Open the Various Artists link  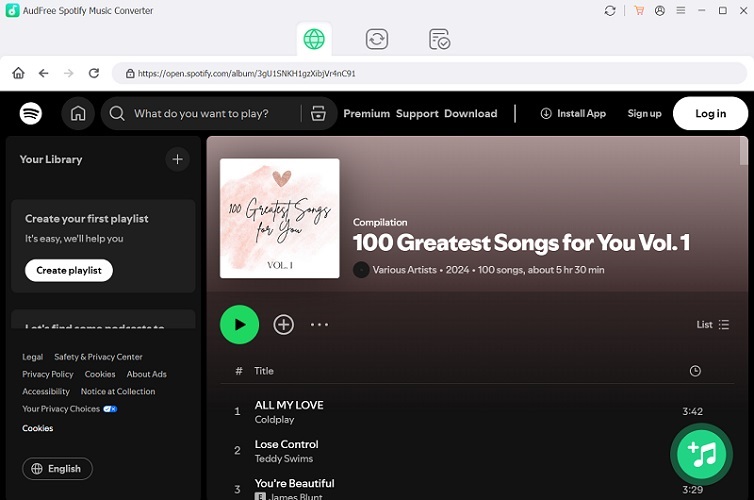coord(404,270)
